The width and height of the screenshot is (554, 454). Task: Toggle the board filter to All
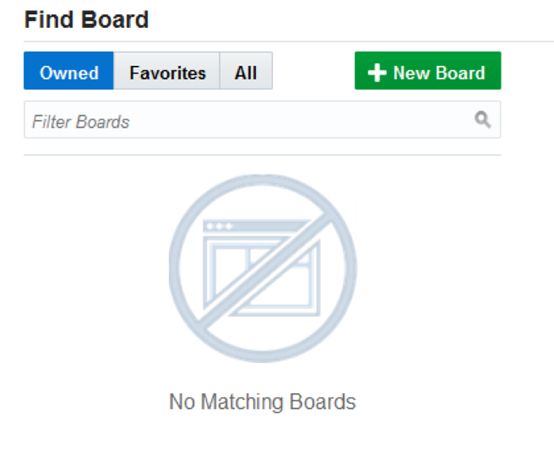pyautogui.click(x=246, y=71)
